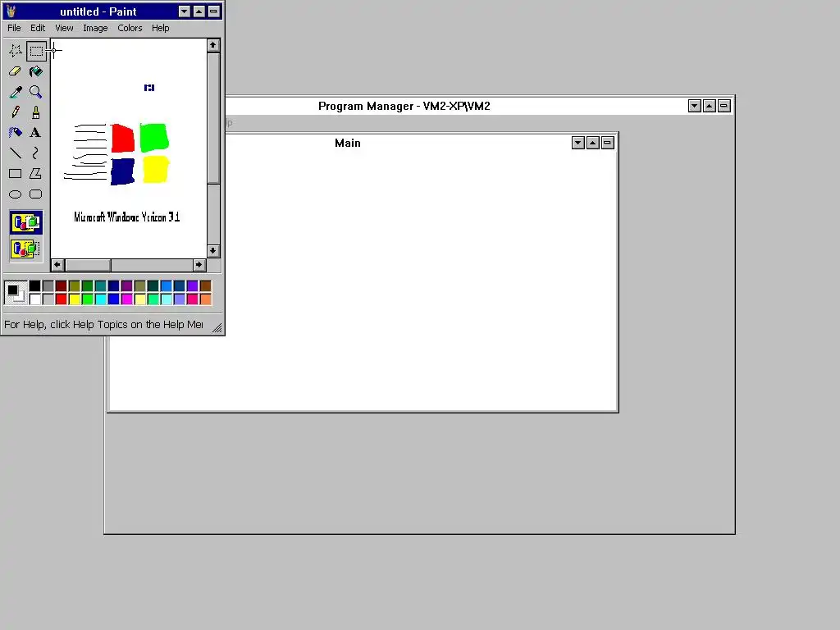Select the Polygon shape tool
Viewport: 840px width, 630px height.
[x=36, y=174]
